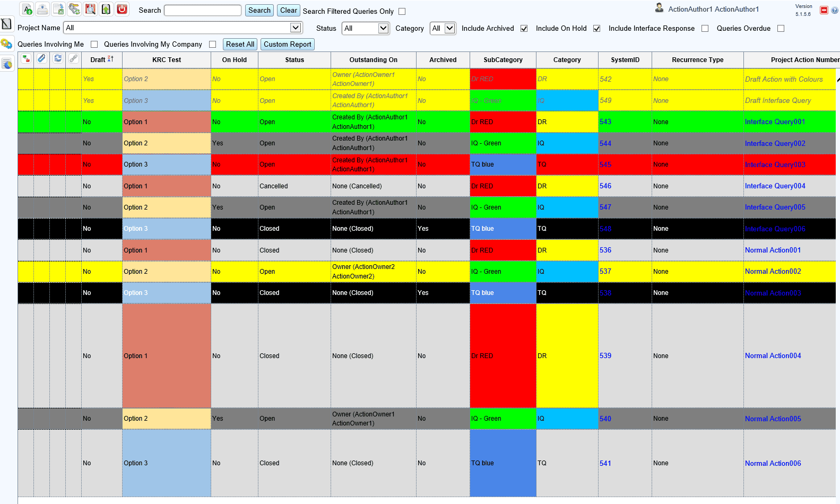Click the hierarchy column header icon

pyautogui.click(x=26, y=59)
